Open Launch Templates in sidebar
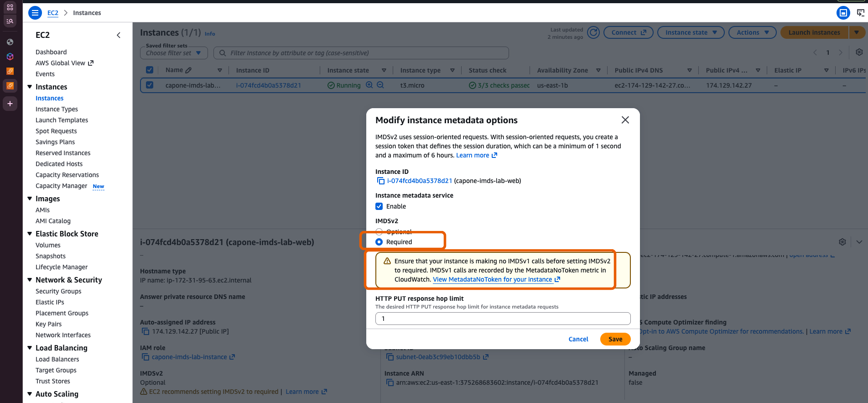Screen dimensions: 868x403 point(62,120)
